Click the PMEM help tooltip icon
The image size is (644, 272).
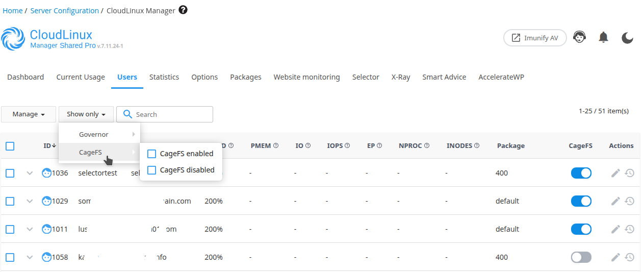pos(276,145)
